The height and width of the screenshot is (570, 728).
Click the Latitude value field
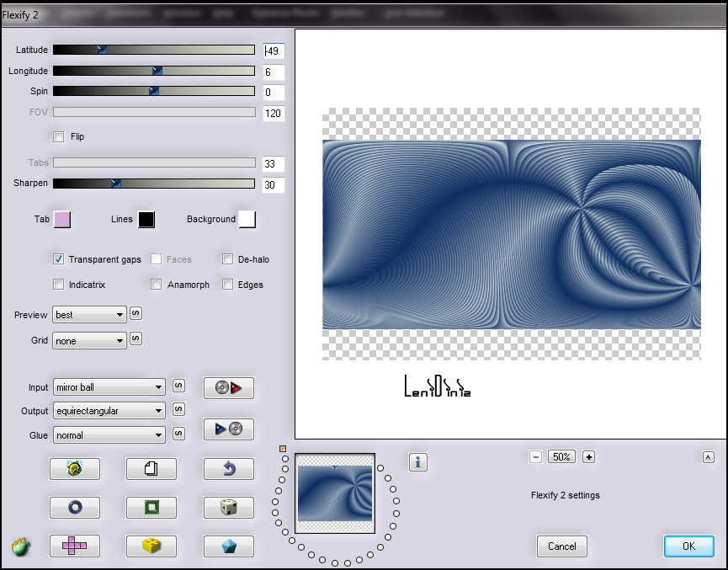pos(274,51)
